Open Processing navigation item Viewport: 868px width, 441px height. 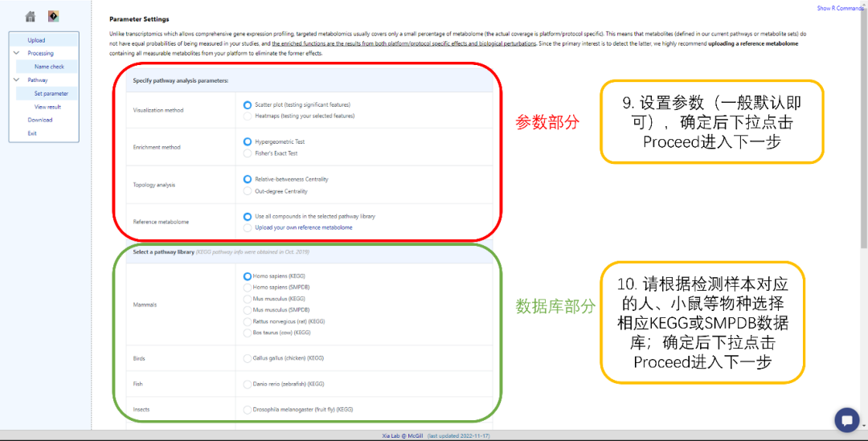40,53
